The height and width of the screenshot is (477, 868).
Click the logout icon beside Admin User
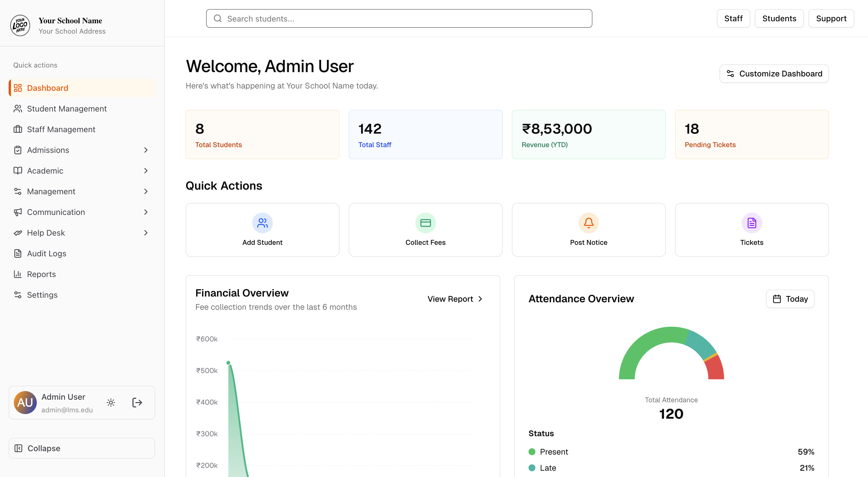pos(137,403)
